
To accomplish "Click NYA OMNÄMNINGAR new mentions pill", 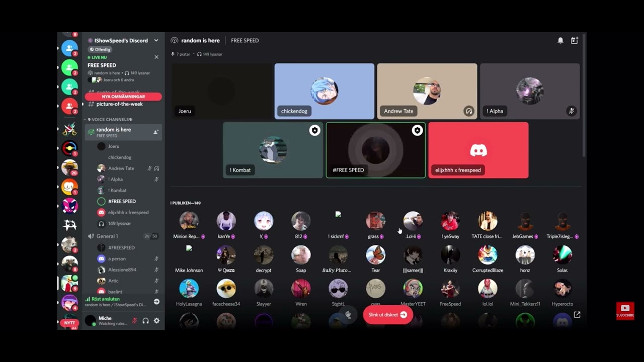I will pos(123,97).
